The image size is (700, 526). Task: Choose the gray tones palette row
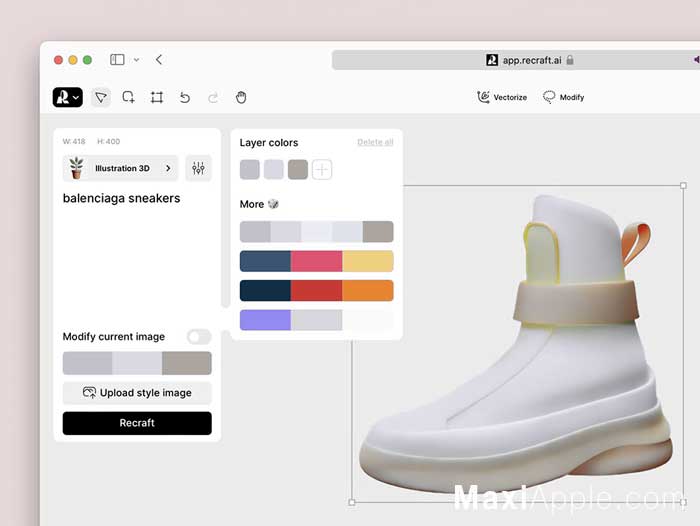pos(317,231)
